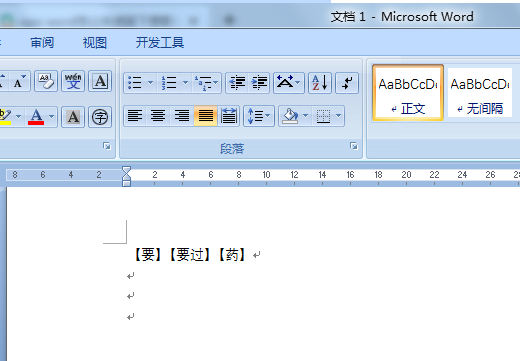Apply bullet list
This screenshot has width=520, height=361.
coord(135,82)
